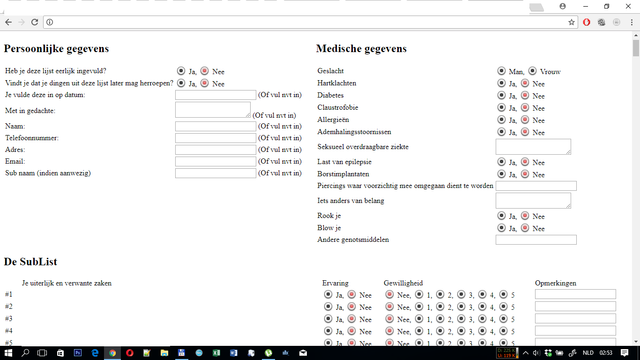The width and height of the screenshot is (640, 360).
Task: Select Gewilligheid Nee for row #4
Action: pos(389,331)
